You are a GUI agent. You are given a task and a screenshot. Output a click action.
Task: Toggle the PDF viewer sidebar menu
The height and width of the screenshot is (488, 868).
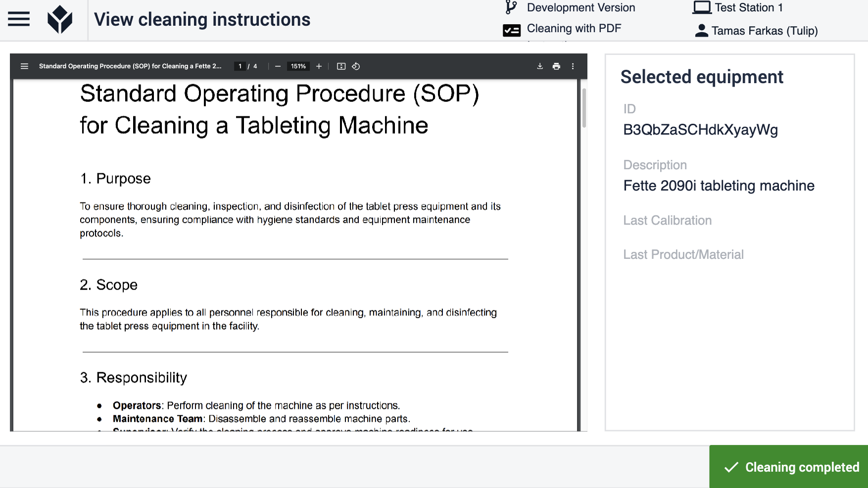point(24,66)
